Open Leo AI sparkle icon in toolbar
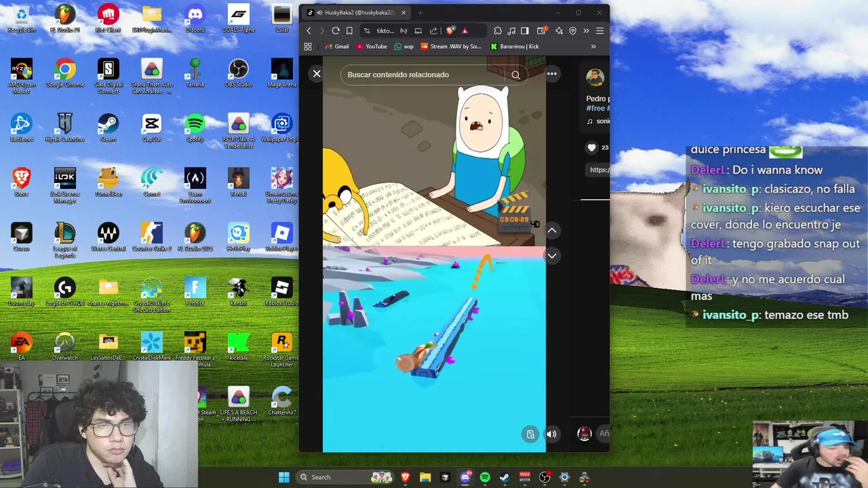This screenshot has height=488, width=868. coord(559,30)
